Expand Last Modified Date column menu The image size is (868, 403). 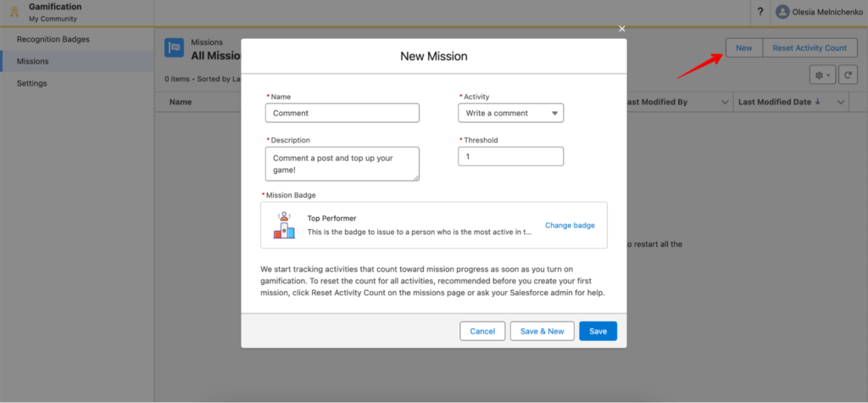pyautogui.click(x=840, y=103)
